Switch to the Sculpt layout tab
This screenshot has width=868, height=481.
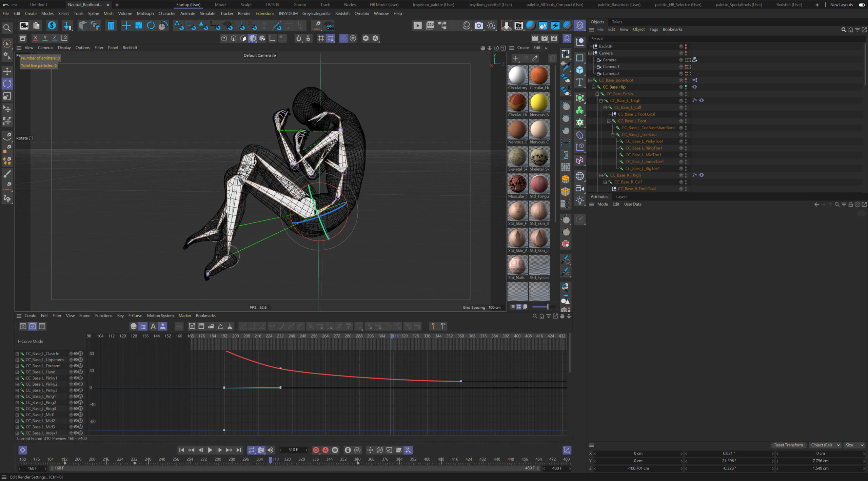(x=246, y=5)
